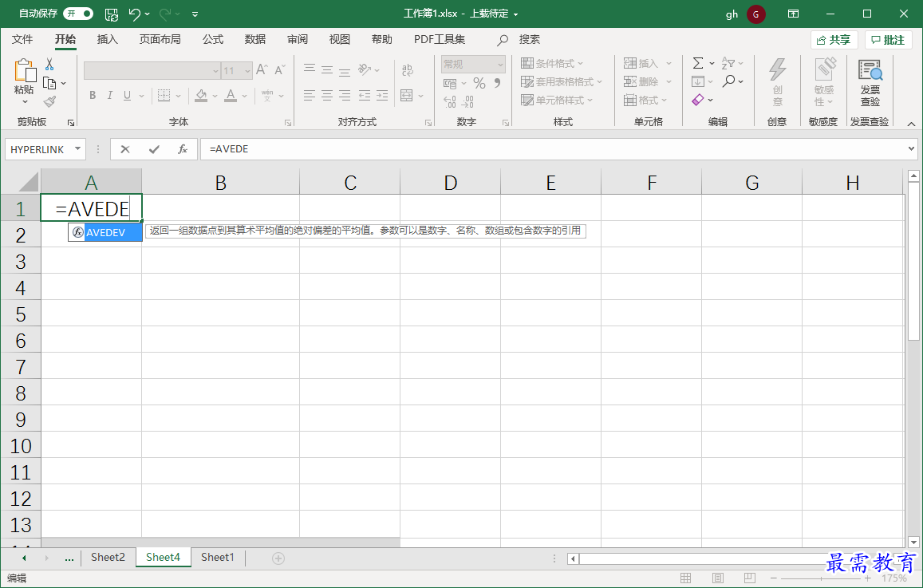Open the Fill Color dropdown arrow
Screen dimensions: 923x588
pos(215,96)
